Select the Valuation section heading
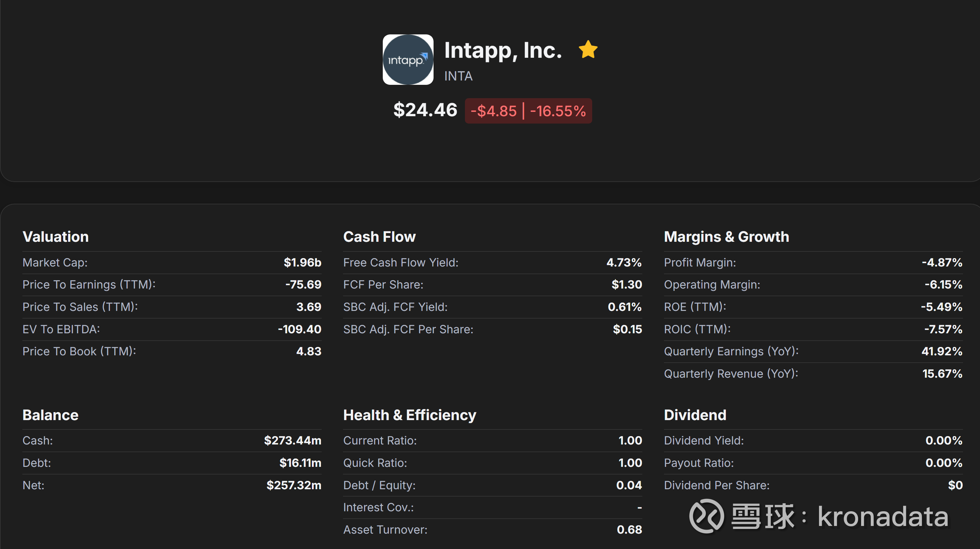The height and width of the screenshot is (549, 980). pyautogui.click(x=55, y=237)
